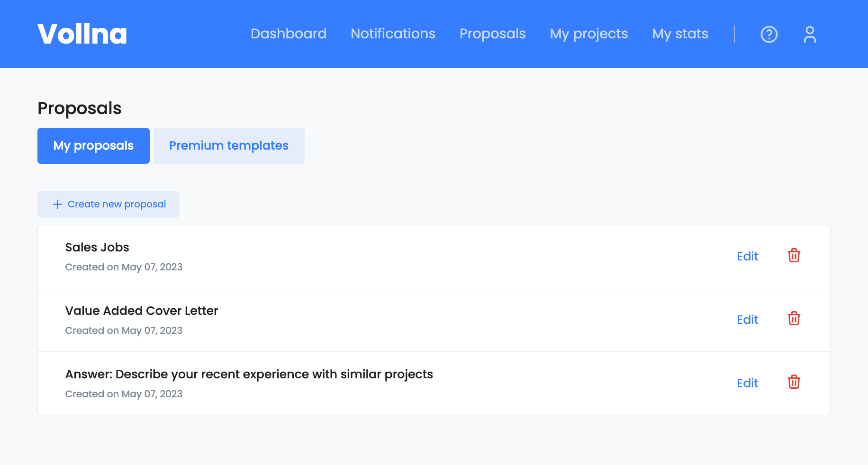This screenshot has width=868, height=465.
Task: Delete the Value Added Cover Letter proposal
Action: coord(794,319)
